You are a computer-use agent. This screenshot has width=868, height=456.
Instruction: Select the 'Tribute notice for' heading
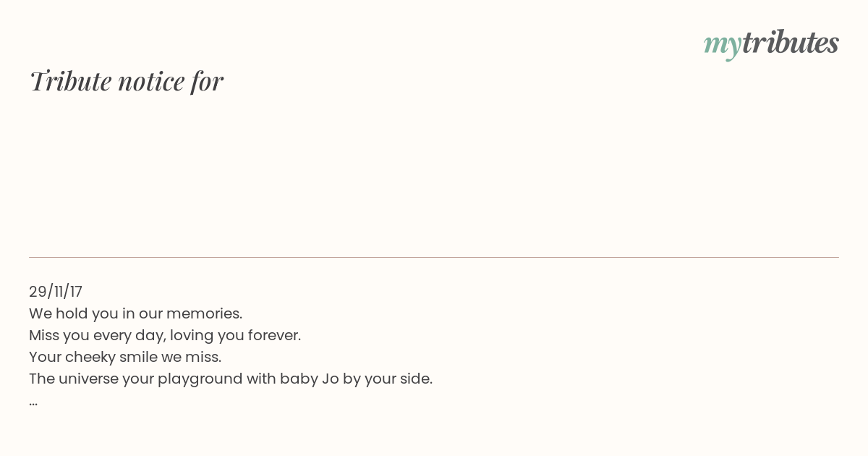point(127,81)
